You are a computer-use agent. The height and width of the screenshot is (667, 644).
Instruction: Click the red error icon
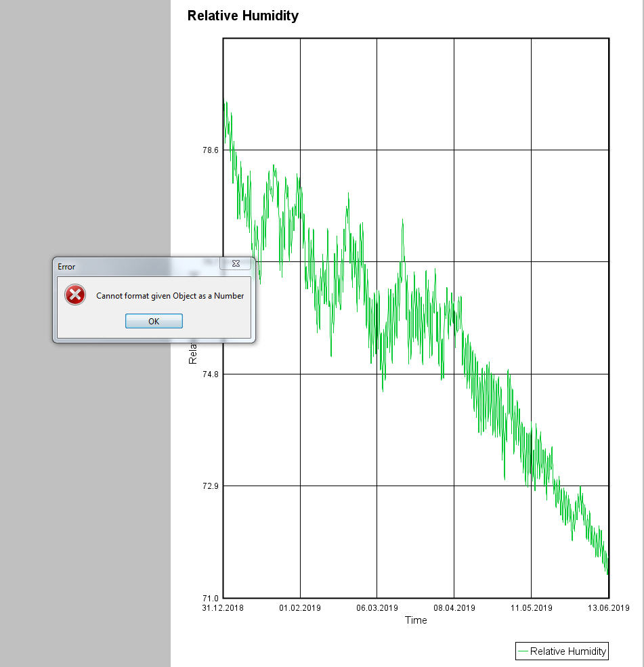point(74,295)
